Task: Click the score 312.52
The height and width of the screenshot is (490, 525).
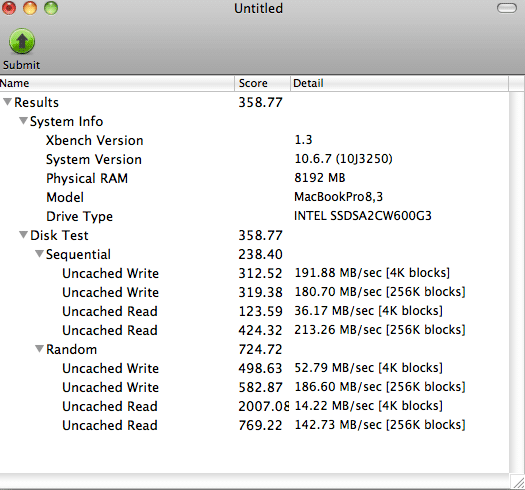Action: (260, 273)
